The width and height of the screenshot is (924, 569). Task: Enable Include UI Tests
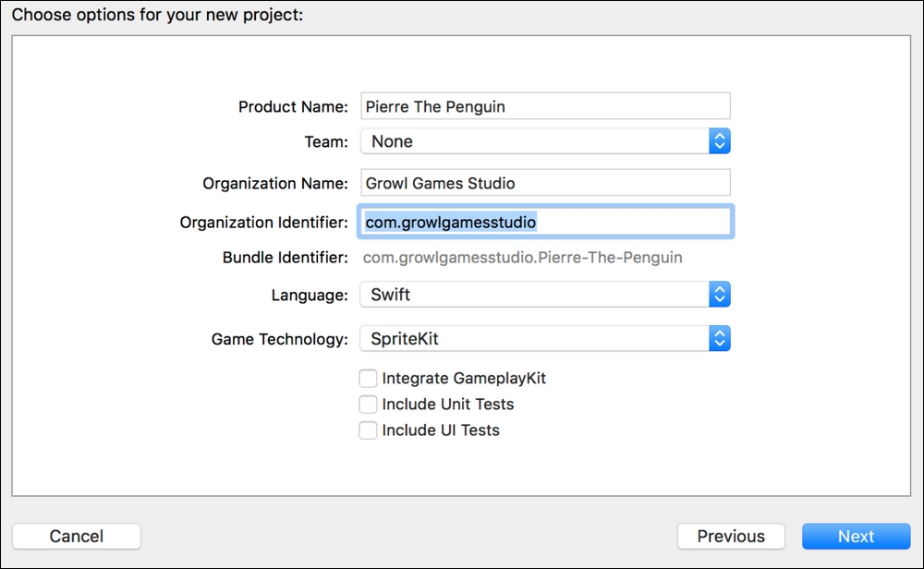point(368,430)
